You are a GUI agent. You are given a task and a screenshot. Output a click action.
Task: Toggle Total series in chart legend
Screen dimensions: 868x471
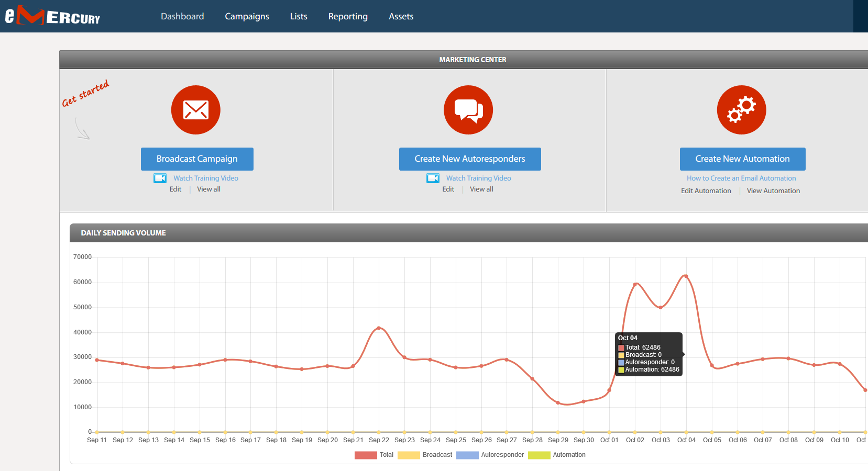click(374, 455)
